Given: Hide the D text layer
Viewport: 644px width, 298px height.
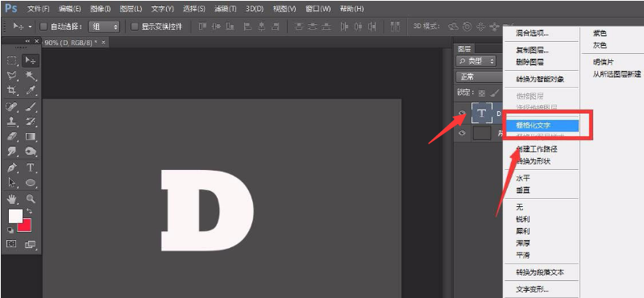Looking at the screenshot, I should click(463, 114).
